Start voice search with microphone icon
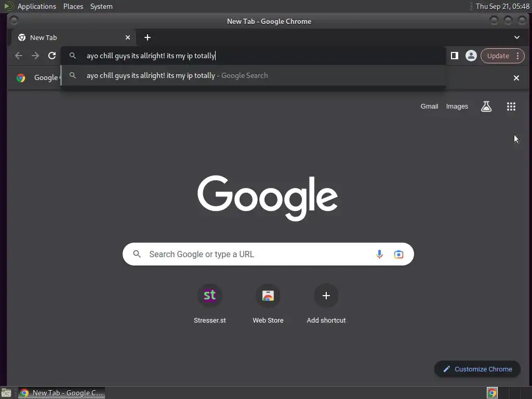 tap(379, 254)
